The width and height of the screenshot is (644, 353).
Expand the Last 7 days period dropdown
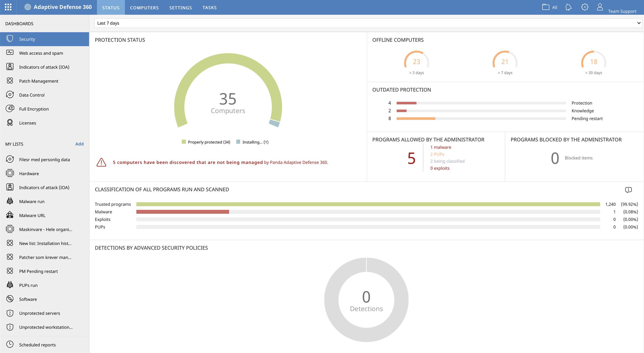[x=368, y=23]
